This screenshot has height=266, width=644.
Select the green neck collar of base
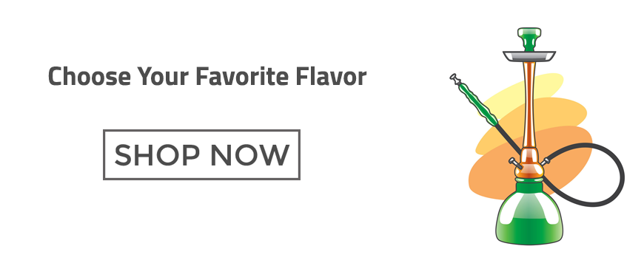pos(529,185)
